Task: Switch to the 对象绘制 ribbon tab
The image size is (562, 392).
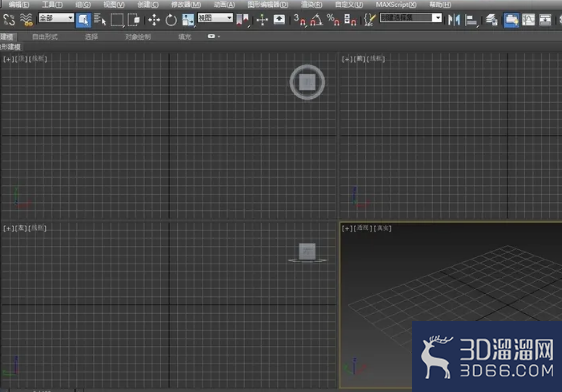Action: [x=138, y=37]
